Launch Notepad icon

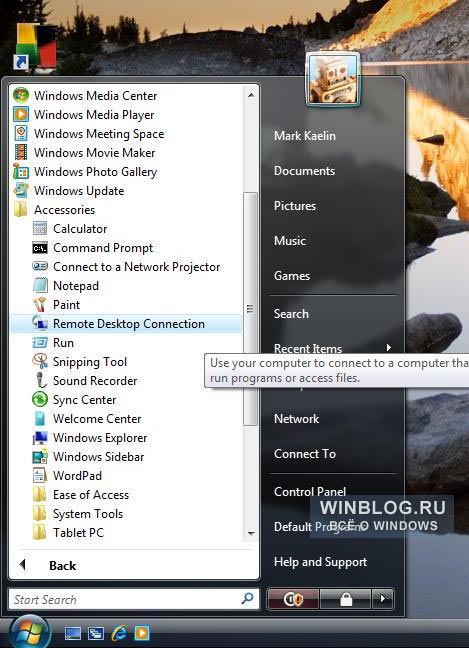click(x=40, y=286)
